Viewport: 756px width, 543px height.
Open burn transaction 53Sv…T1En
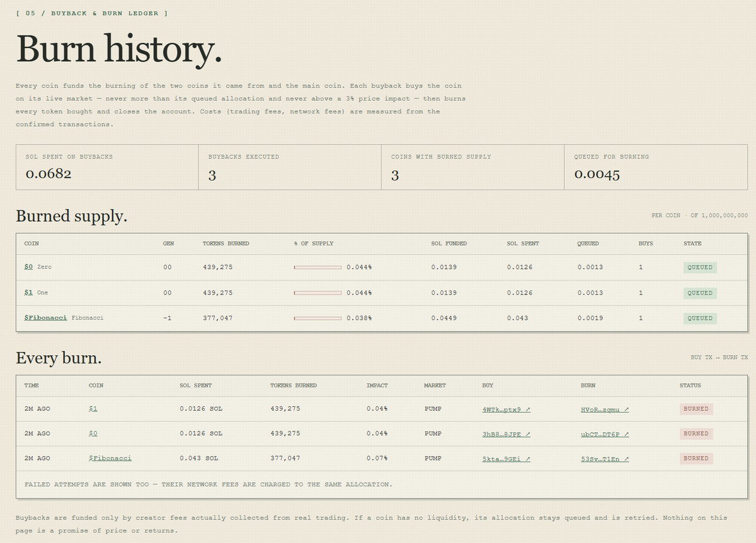point(605,459)
